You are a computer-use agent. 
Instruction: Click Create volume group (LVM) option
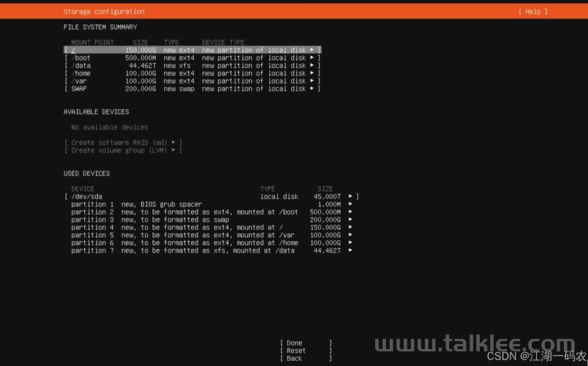point(123,150)
